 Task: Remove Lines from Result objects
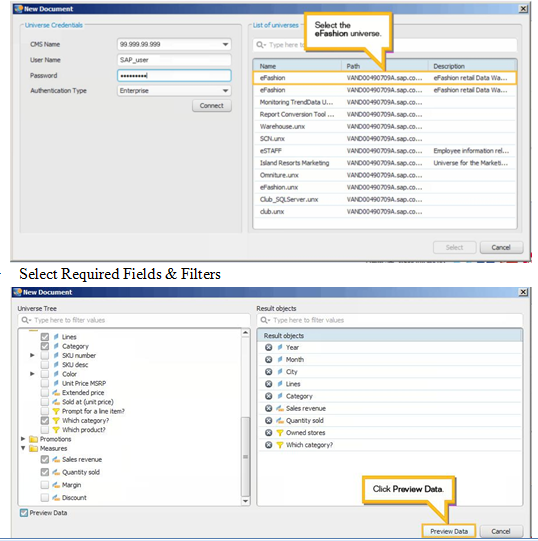point(268,384)
